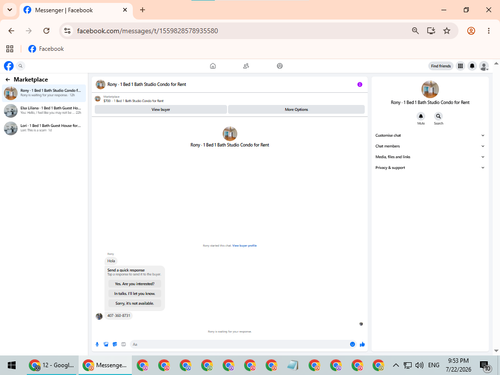500x375 pixels.
Task: Click the More Options button
Action: tap(296, 109)
